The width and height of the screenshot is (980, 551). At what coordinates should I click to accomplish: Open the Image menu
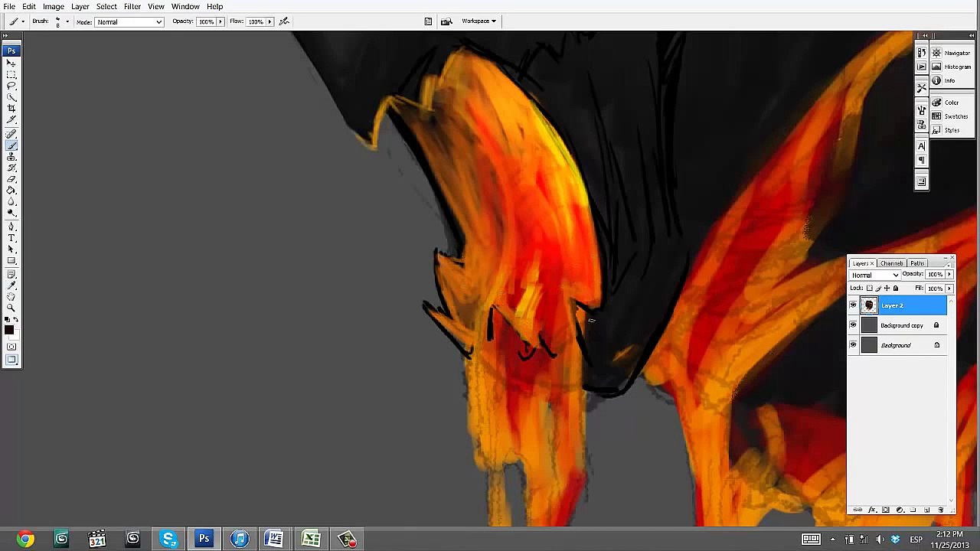[x=54, y=6]
